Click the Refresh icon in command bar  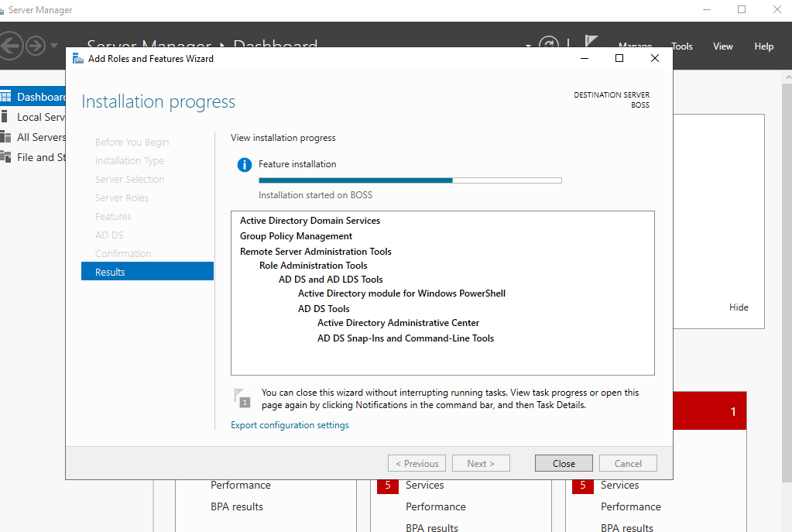click(548, 46)
